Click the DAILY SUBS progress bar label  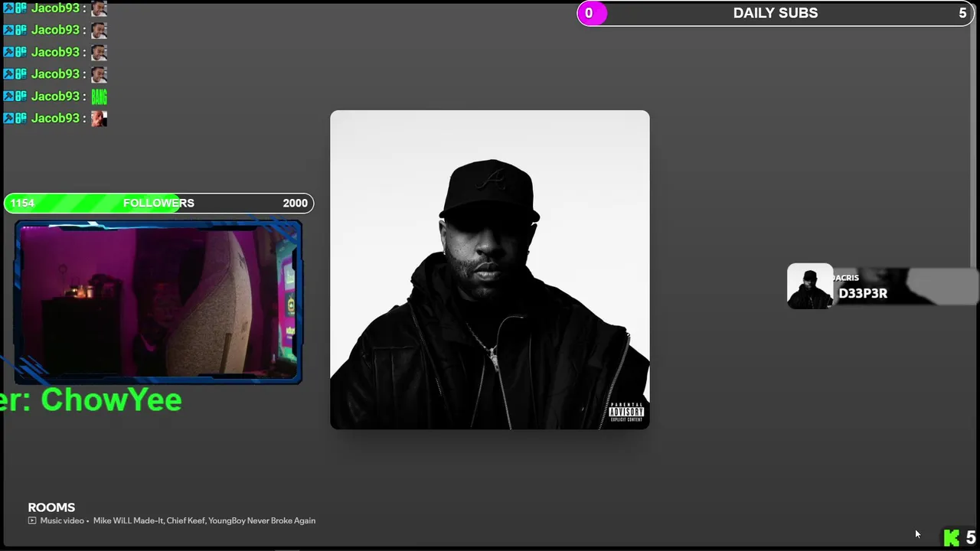776,13
